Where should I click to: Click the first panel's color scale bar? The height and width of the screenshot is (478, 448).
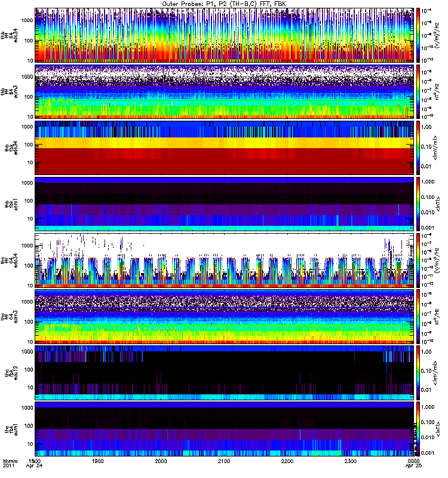point(418,35)
